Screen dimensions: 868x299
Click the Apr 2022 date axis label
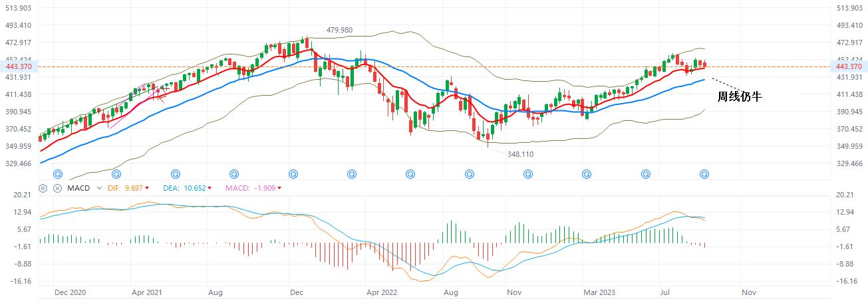(x=382, y=292)
